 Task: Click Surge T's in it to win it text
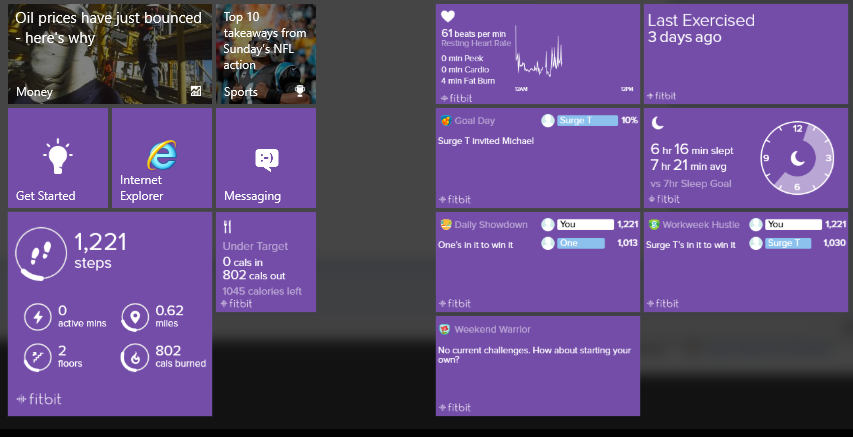click(x=690, y=245)
